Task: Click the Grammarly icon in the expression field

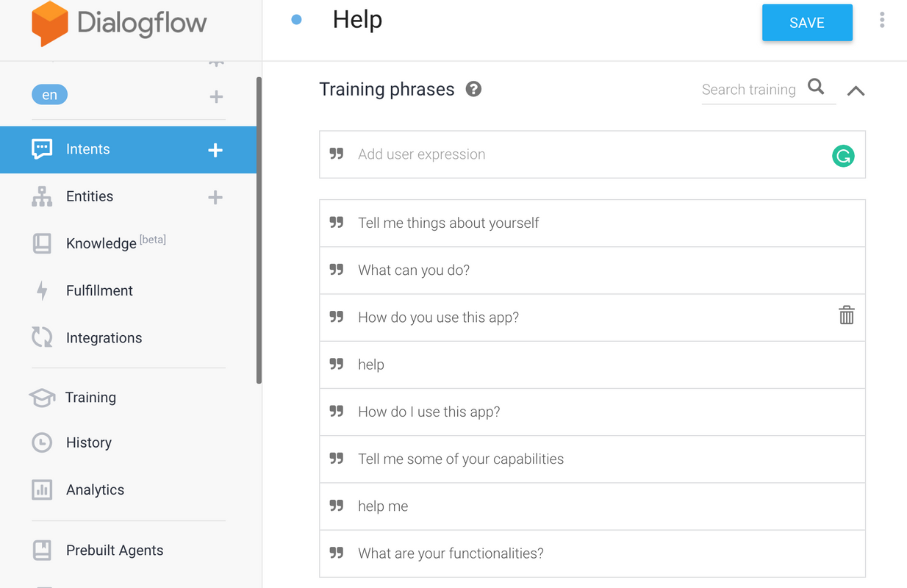Action: pos(843,156)
